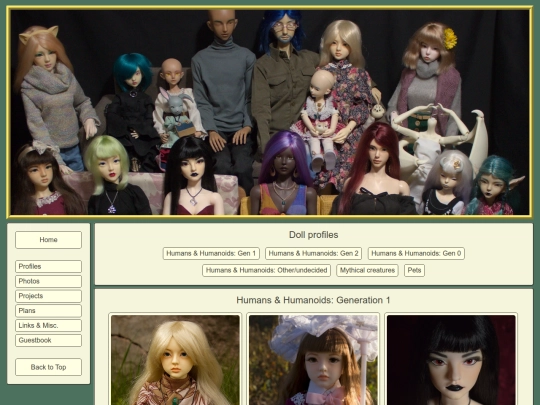The width and height of the screenshot is (540, 405).
Task: Jump to Humans & Humanoids: Gen 2
Action: click(x=313, y=253)
